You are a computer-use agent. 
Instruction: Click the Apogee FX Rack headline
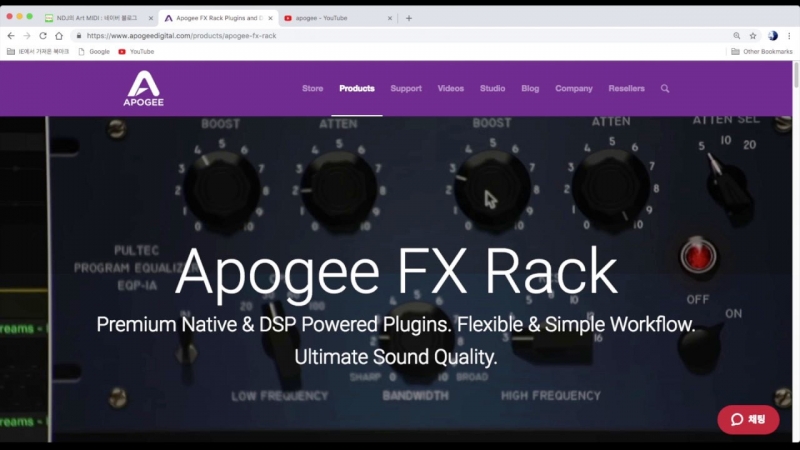click(x=396, y=273)
